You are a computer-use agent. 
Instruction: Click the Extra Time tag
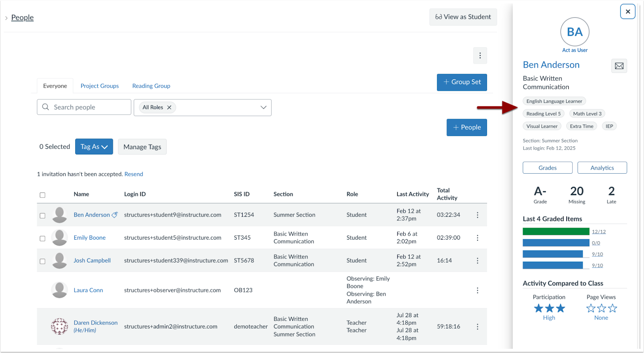click(582, 126)
